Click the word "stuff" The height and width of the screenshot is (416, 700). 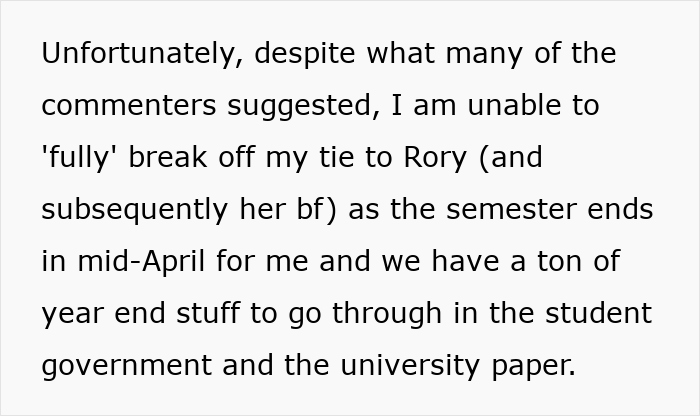pos(219,314)
